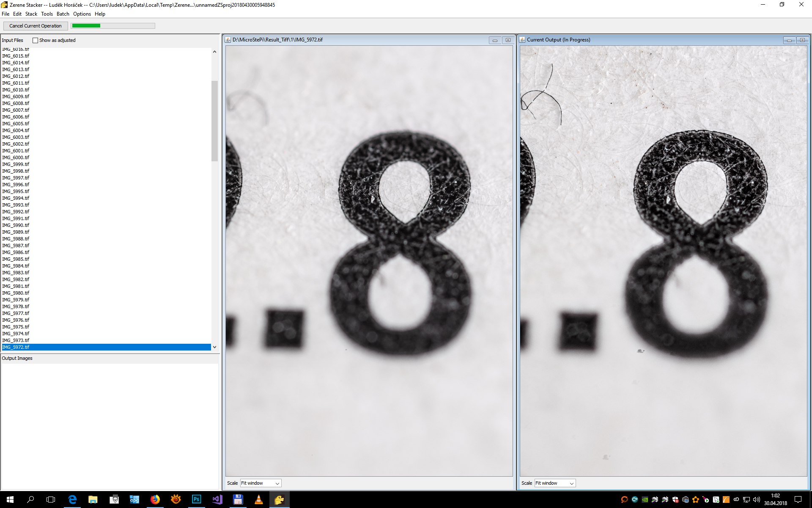
Task: Open the Options menu
Action: (x=82, y=14)
